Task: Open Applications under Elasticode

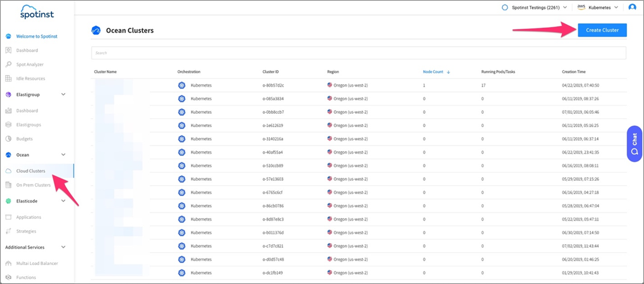Action: pyautogui.click(x=28, y=217)
